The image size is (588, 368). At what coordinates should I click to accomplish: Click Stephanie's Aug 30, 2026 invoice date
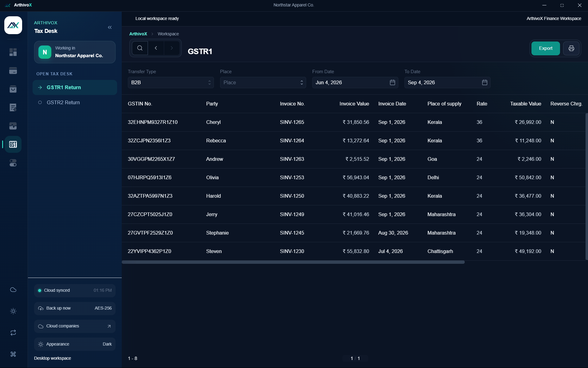point(393,233)
